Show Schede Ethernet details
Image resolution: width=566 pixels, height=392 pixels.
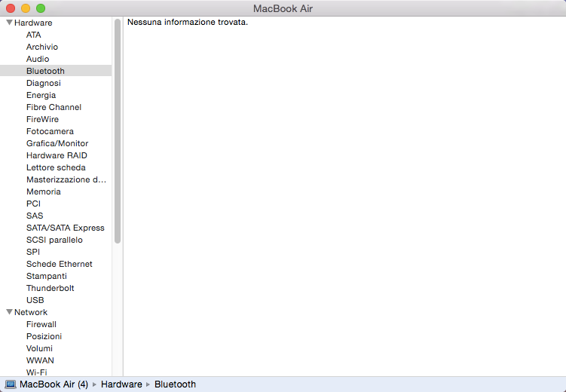point(60,264)
